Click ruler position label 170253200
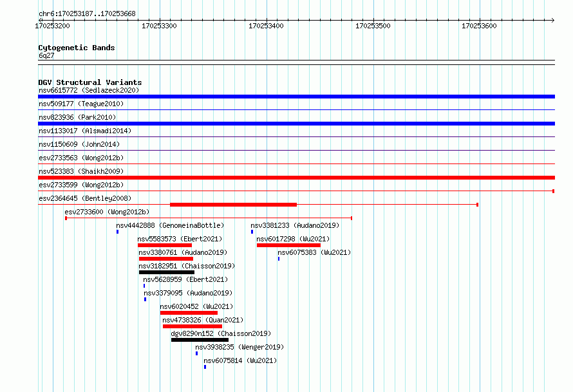Screen dimensions: 573x392 pos(52,26)
